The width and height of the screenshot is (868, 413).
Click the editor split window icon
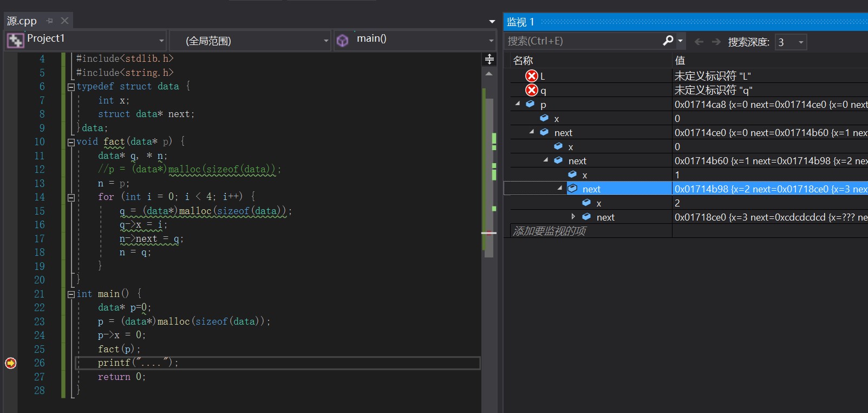point(489,59)
